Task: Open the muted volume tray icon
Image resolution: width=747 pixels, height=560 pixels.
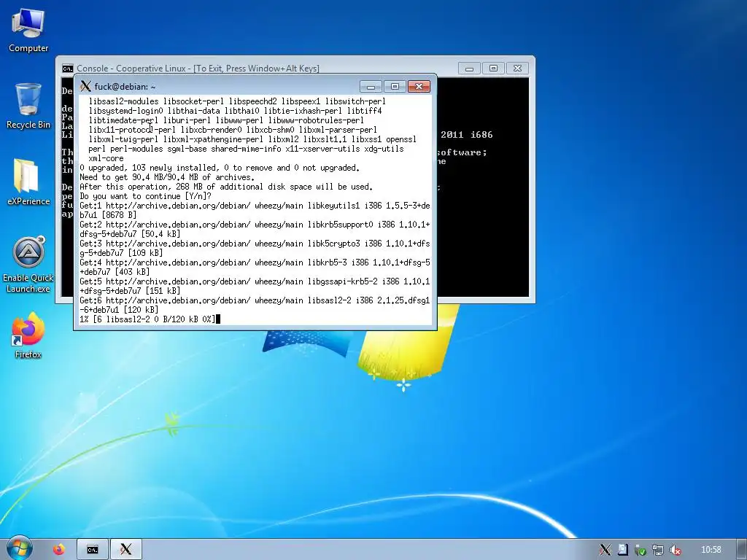Action: click(676, 550)
